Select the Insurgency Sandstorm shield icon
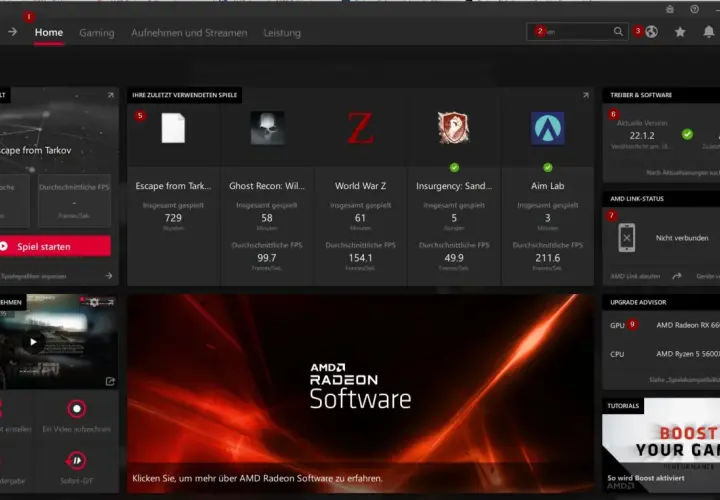720x500 pixels. [x=454, y=128]
